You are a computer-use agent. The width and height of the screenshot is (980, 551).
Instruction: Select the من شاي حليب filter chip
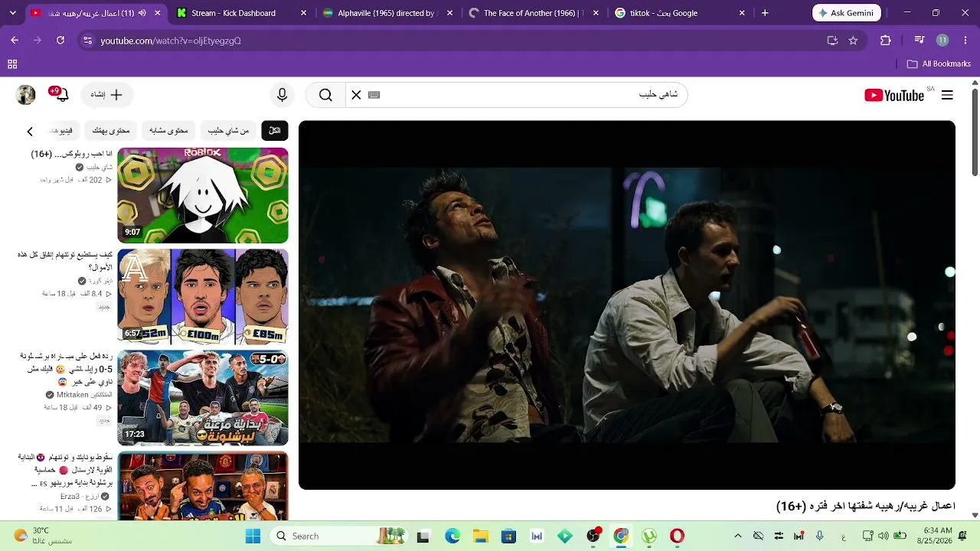pos(229,131)
